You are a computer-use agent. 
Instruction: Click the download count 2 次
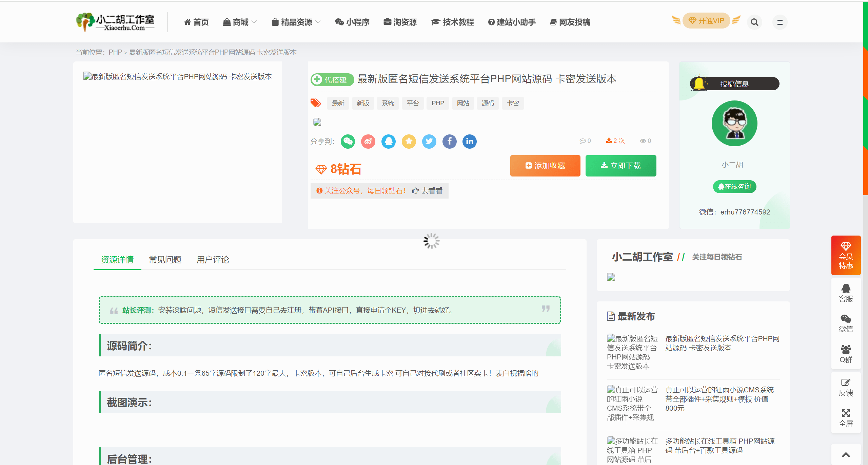coord(615,141)
